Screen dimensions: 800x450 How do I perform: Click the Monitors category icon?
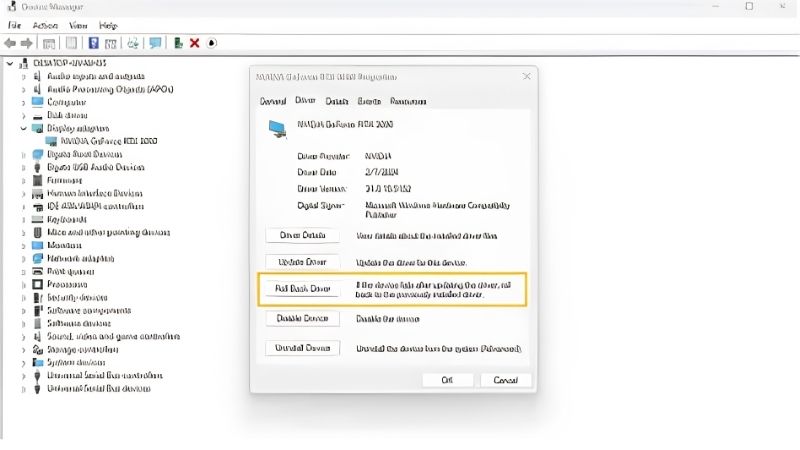point(37,245)
